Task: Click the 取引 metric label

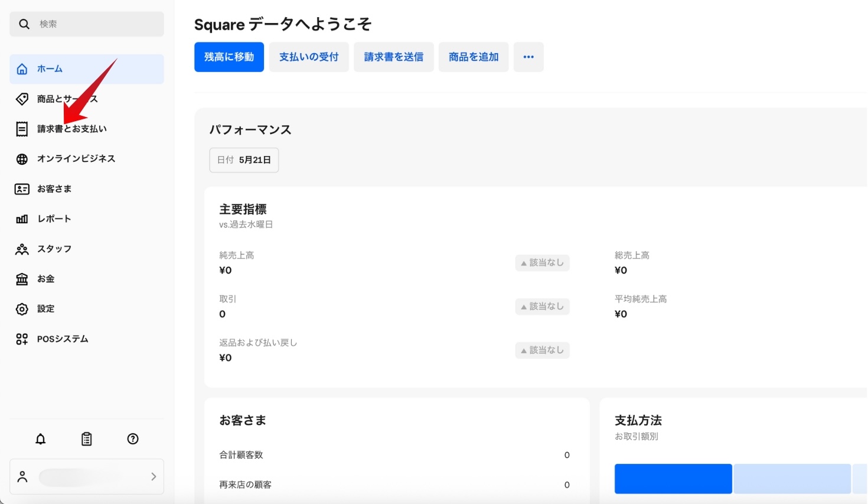Action: 228,299
